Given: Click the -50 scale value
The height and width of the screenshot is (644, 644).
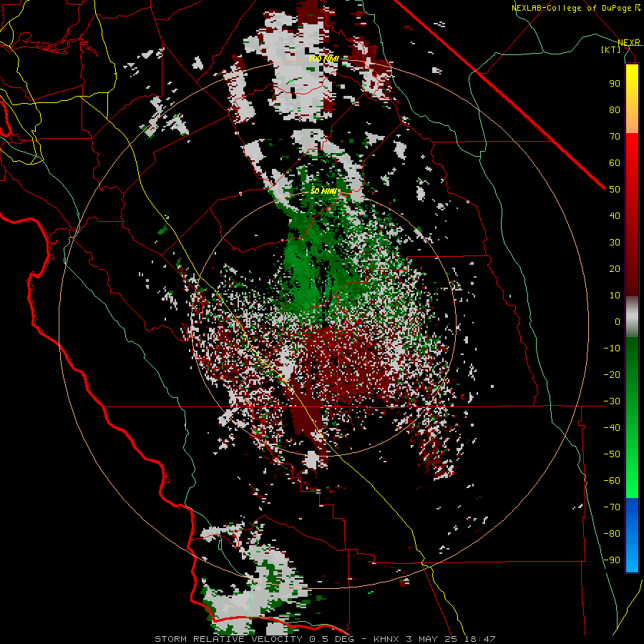Looking at the screenshot, I should 612,454.
